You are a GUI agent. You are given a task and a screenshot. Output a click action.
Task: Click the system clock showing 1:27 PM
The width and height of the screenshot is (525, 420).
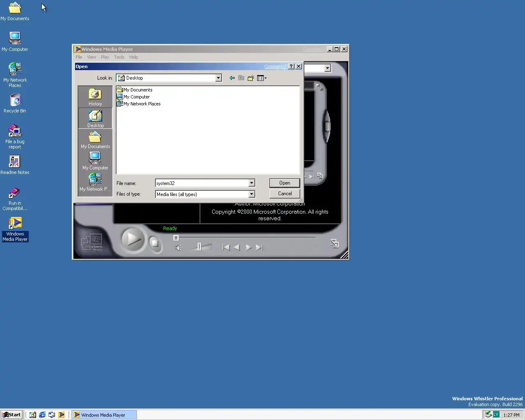pyautogui.click(x=511, y=415)
